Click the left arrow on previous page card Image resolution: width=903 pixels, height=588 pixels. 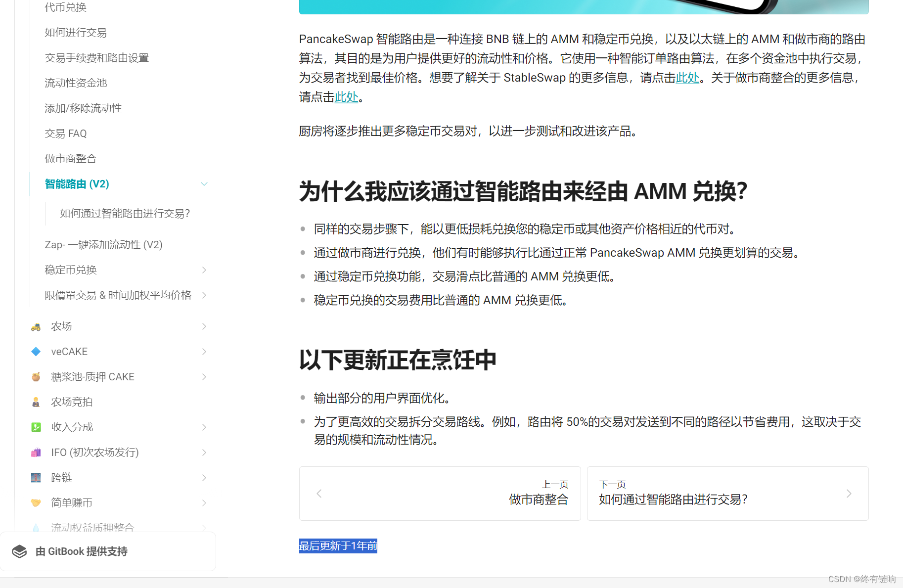(319, 494)
